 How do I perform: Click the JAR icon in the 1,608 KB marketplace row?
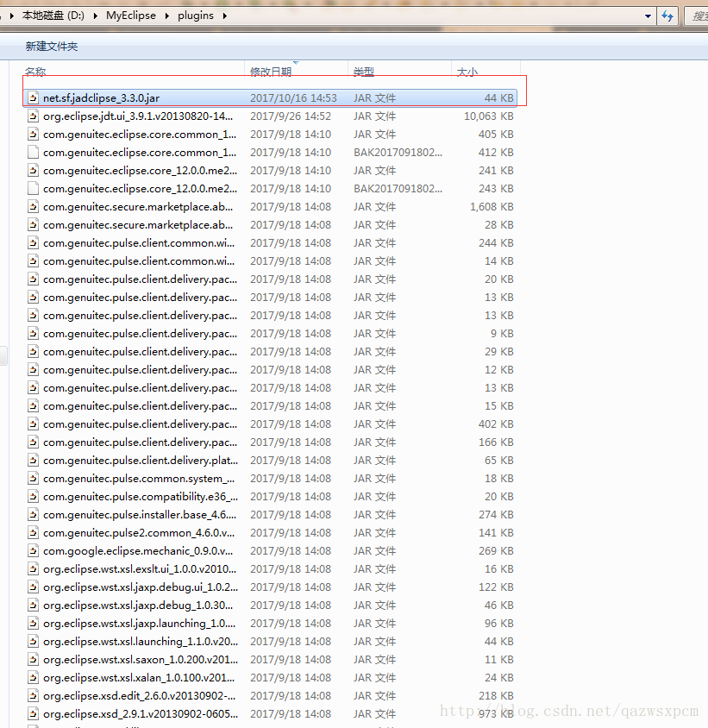33,207
